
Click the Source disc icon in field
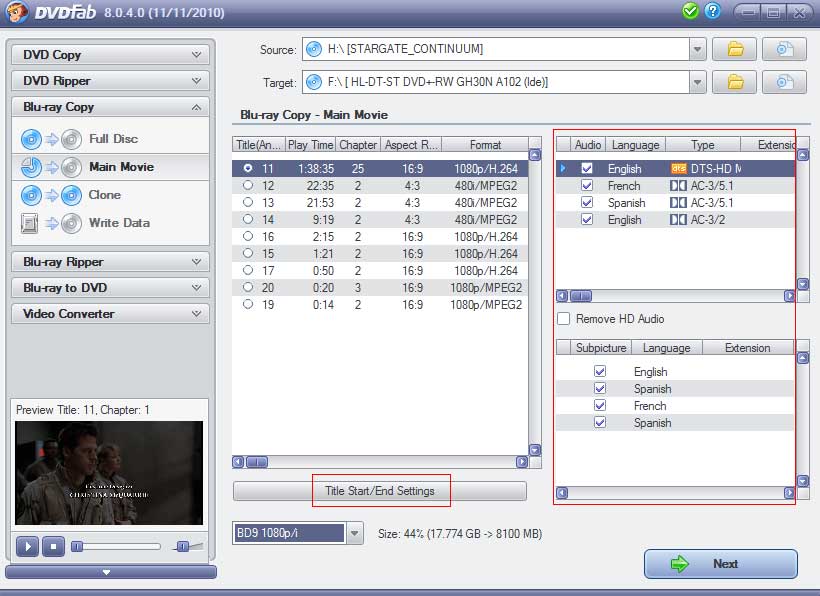[314, 49]
